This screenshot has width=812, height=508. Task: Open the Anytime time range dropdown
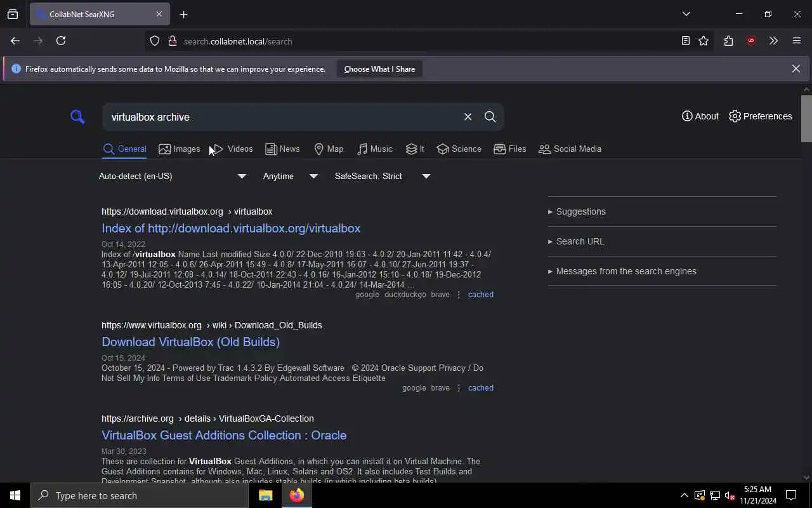click(291, 176)
